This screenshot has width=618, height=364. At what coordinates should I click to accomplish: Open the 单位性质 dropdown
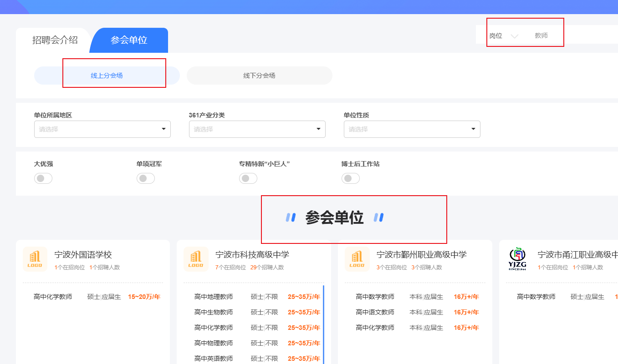click(x=412, y=129)
